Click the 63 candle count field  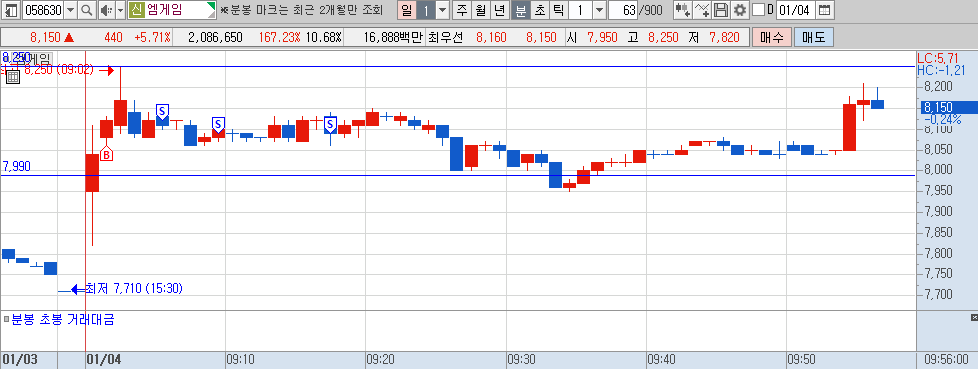point(623,10)
